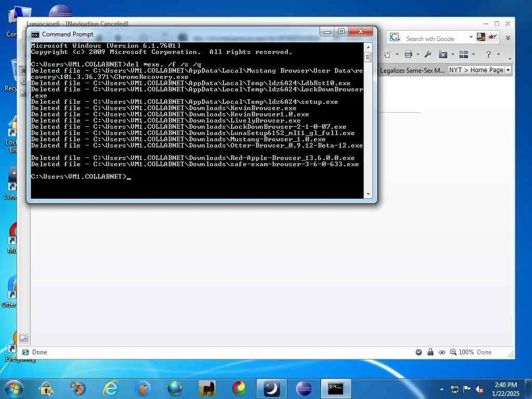
Task: Click the tile windows grid icon
Action: point(463,54)
